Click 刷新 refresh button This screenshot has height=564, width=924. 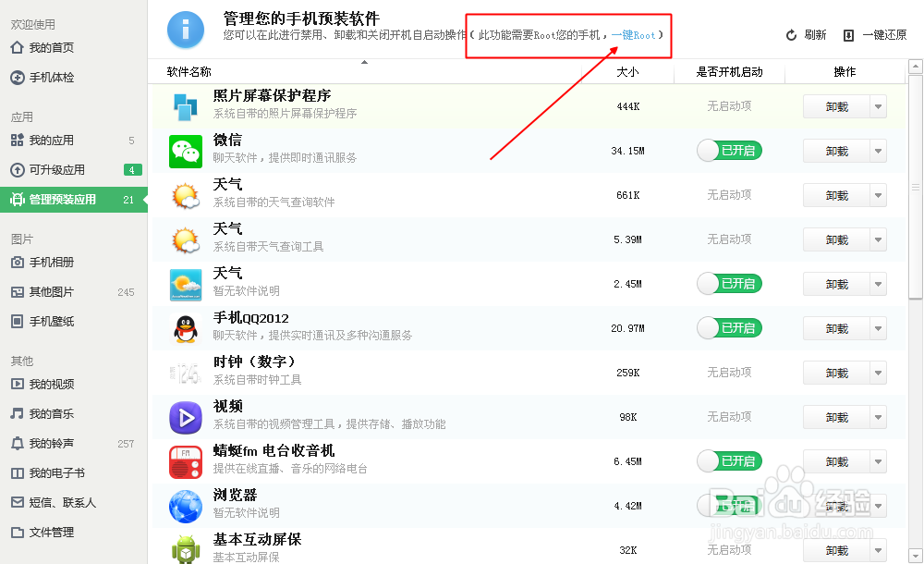806,35
